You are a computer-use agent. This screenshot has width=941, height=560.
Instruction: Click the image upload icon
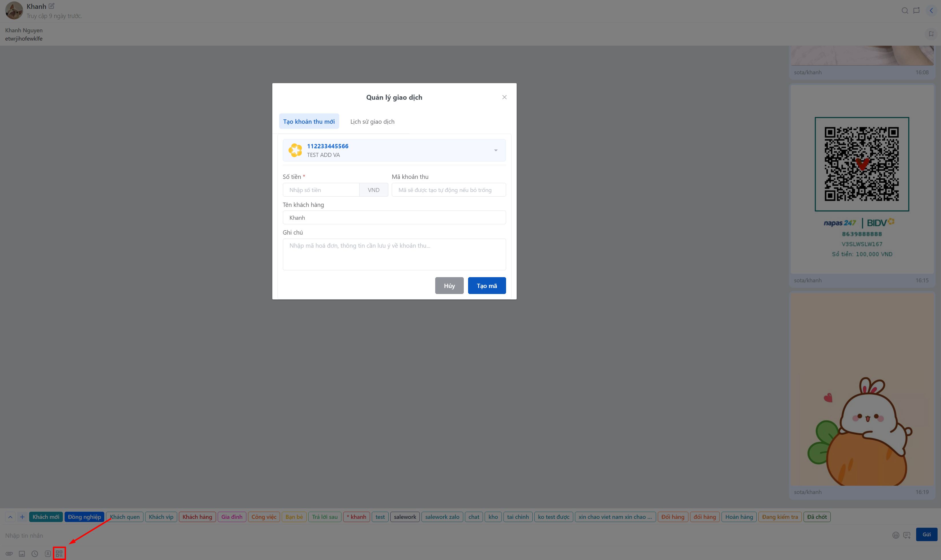tap(22, 554)
